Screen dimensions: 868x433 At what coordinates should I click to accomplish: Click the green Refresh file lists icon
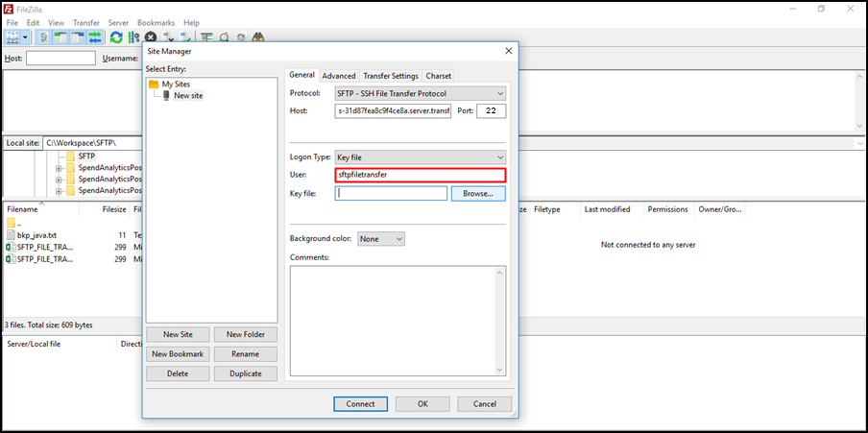click(x=116, y=37)
